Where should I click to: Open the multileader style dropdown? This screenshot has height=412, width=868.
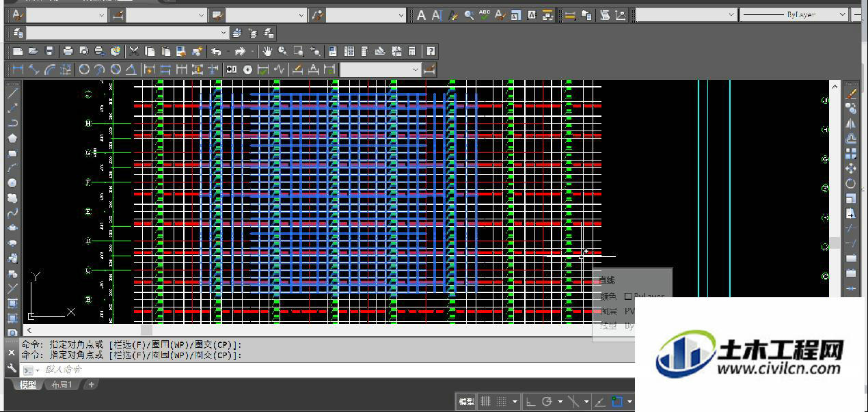pyautogui.click(x=366, y=15)
